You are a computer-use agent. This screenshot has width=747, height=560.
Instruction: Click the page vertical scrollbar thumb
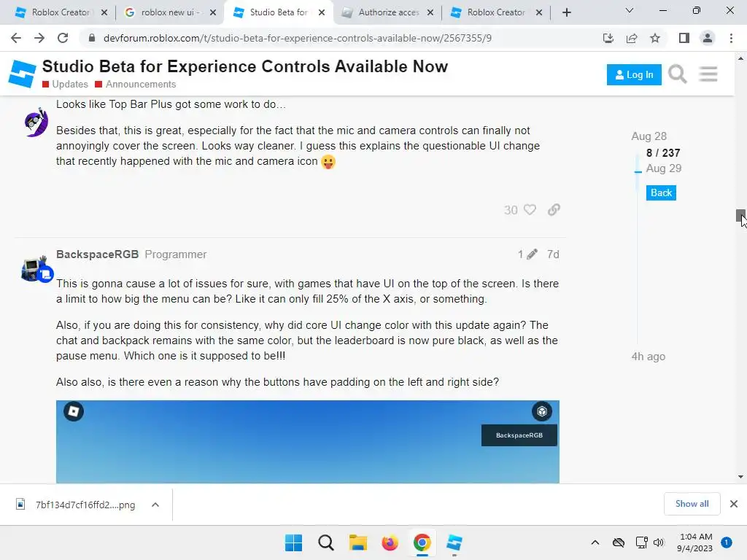(x=740, y=215)
